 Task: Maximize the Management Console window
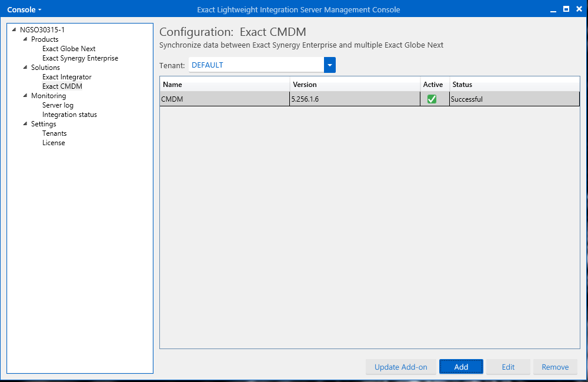[566, 9]
